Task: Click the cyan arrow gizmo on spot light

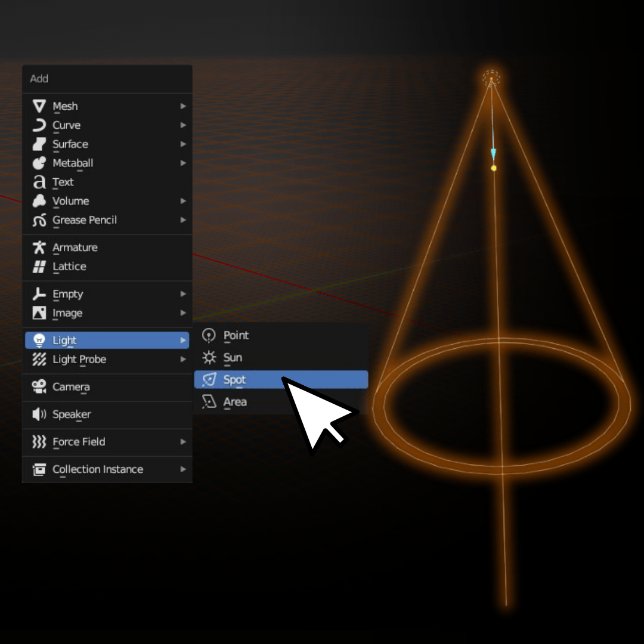Action: click(x=493, y=154)
